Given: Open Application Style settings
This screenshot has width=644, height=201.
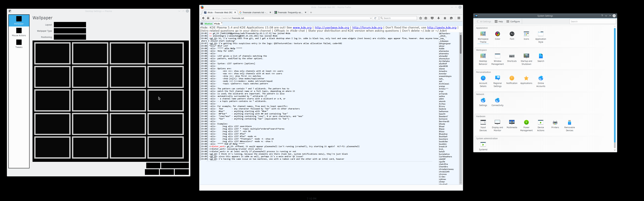Looking at the screenshot, I should tap(541, 37).
